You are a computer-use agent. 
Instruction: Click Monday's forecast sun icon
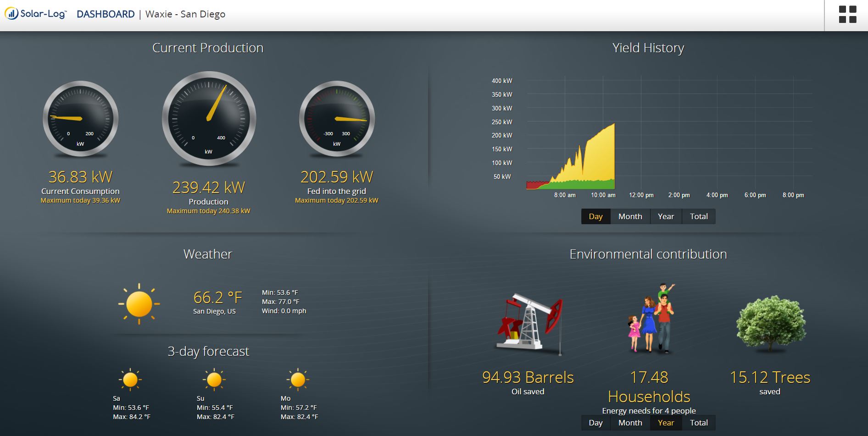pos(298,380)
